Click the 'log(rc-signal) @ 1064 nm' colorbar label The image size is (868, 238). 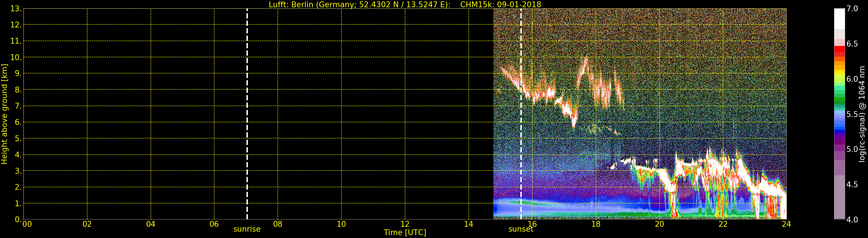click(862, 114)
